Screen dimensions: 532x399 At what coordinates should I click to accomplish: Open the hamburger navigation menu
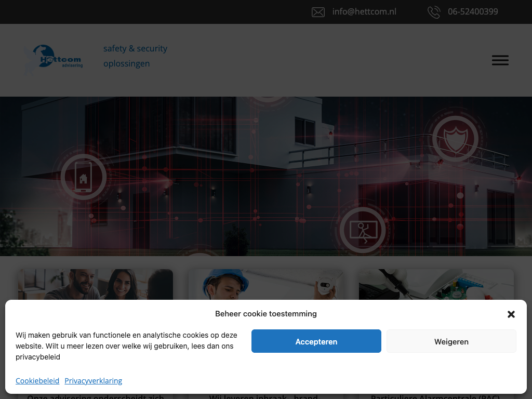500,60
